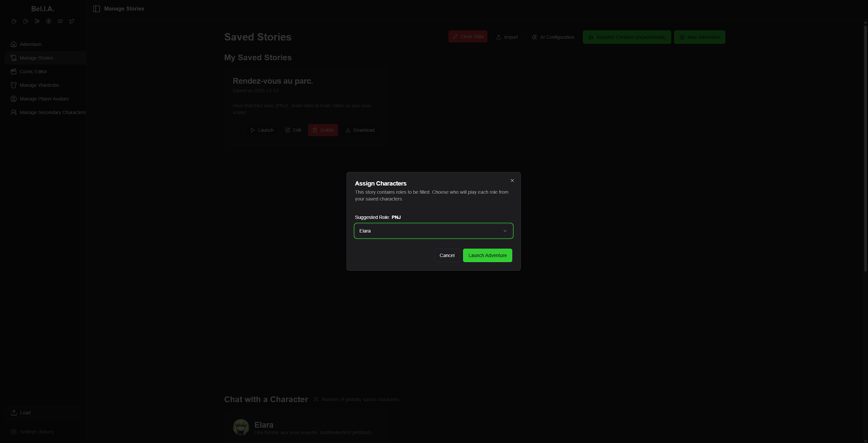This screenshot has width=868, height=443.
Task: Open Settings (future) gear item
Action: tap(36, 432)
